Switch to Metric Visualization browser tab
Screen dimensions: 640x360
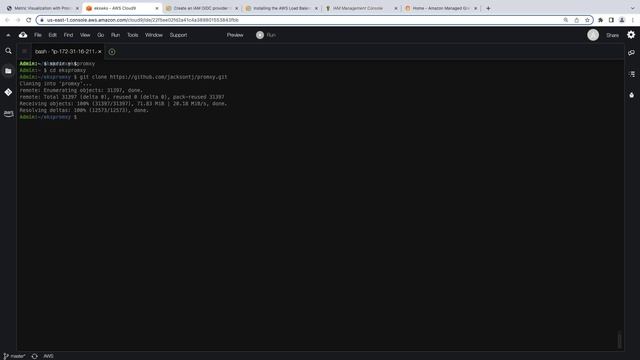point(41,8)
